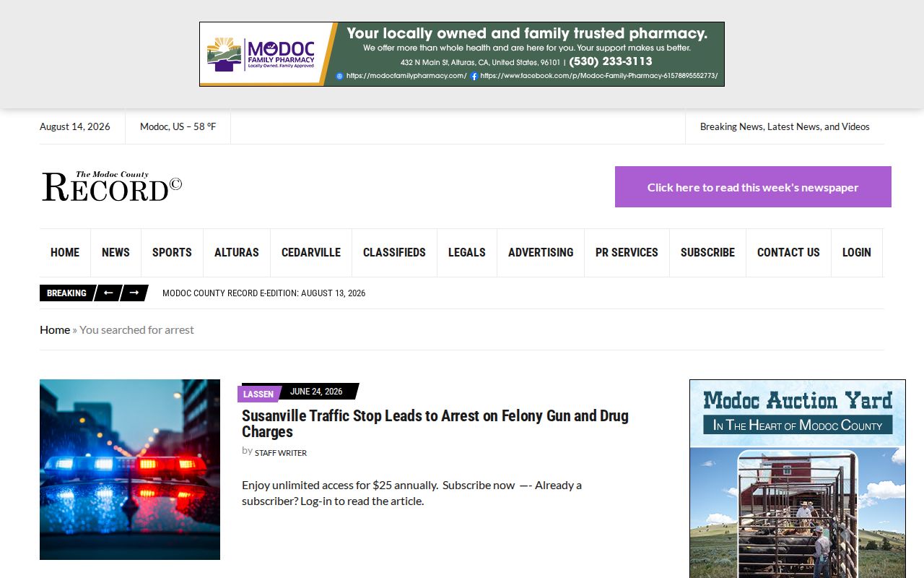924x578 pixels.
Task: Click LOGIN in the navigation bar
Action: pyautogui.click(x=857, y=252)
